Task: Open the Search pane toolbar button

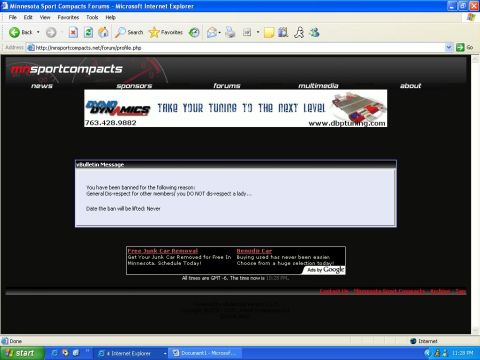Action: coord(129,32)
